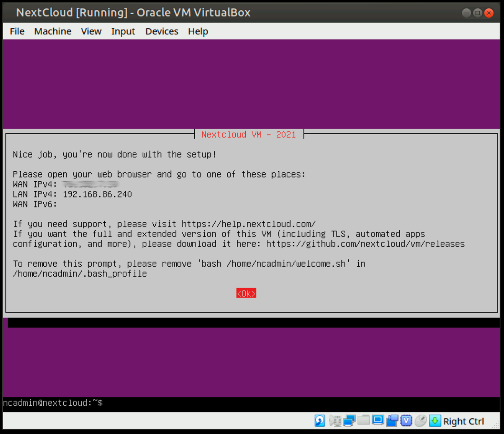Open the network adapters status icon
The image size is (504, 434).
[x=350, y=420]
